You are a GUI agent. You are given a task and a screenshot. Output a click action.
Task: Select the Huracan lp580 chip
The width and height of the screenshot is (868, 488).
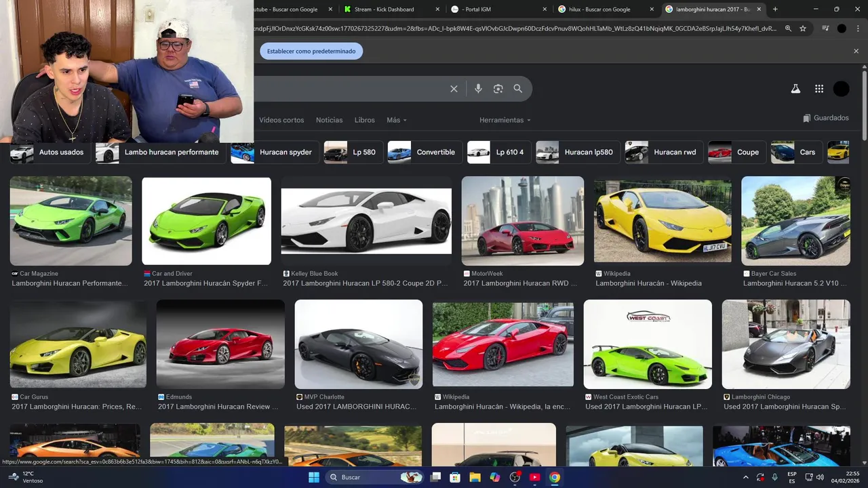pos(577,152)
